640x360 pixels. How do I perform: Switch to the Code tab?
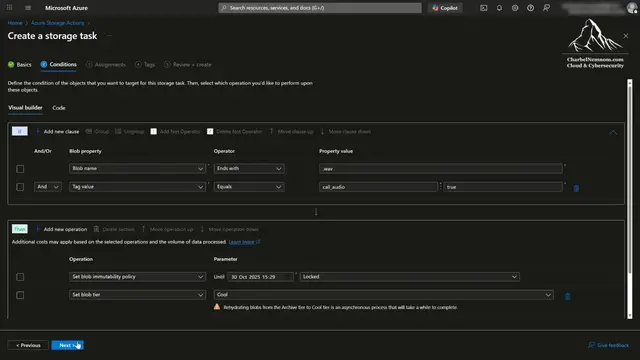tap(59, 108)
